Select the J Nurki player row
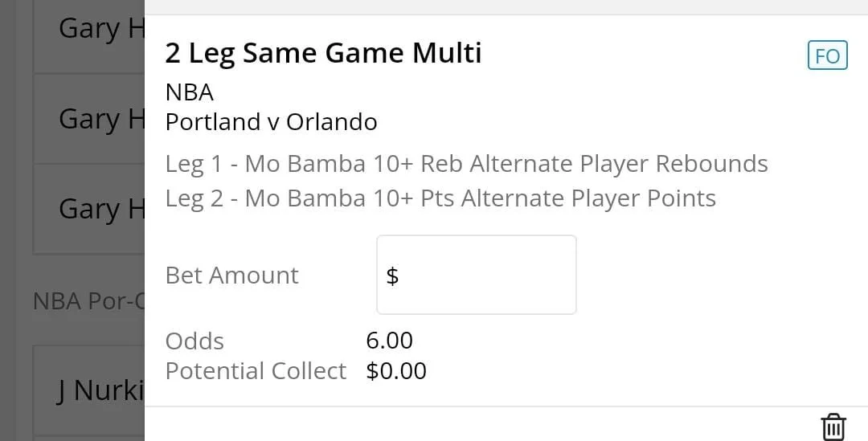868x441 pixels. pos(88,391)
